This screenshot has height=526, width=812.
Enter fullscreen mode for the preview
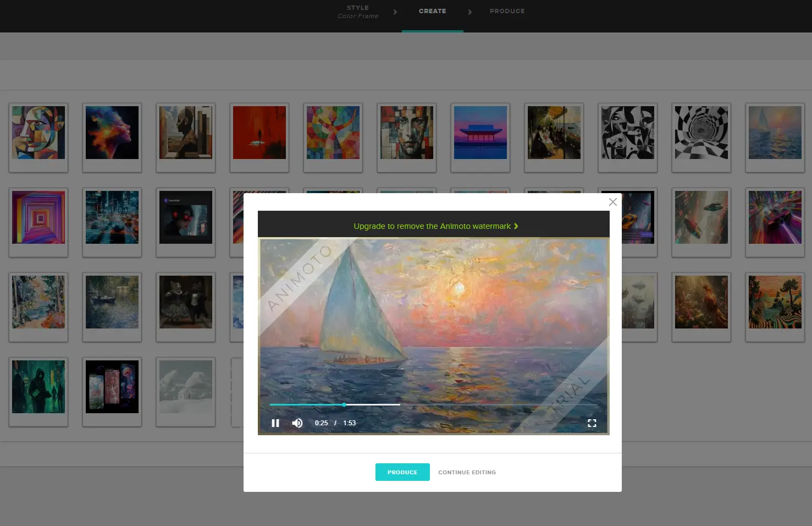tap(592, 423)
